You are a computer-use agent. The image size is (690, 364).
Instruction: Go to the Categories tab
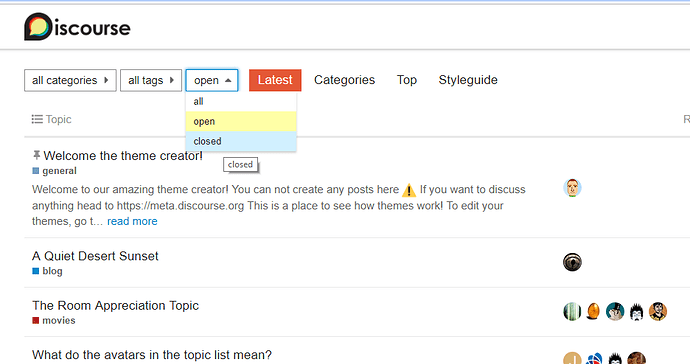point(345,80)
